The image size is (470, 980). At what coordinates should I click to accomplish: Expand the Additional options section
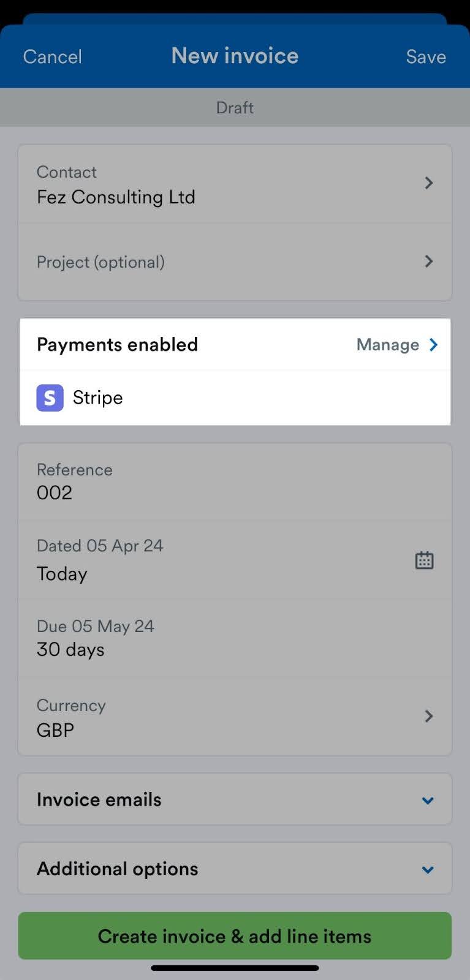click(428, 869)
